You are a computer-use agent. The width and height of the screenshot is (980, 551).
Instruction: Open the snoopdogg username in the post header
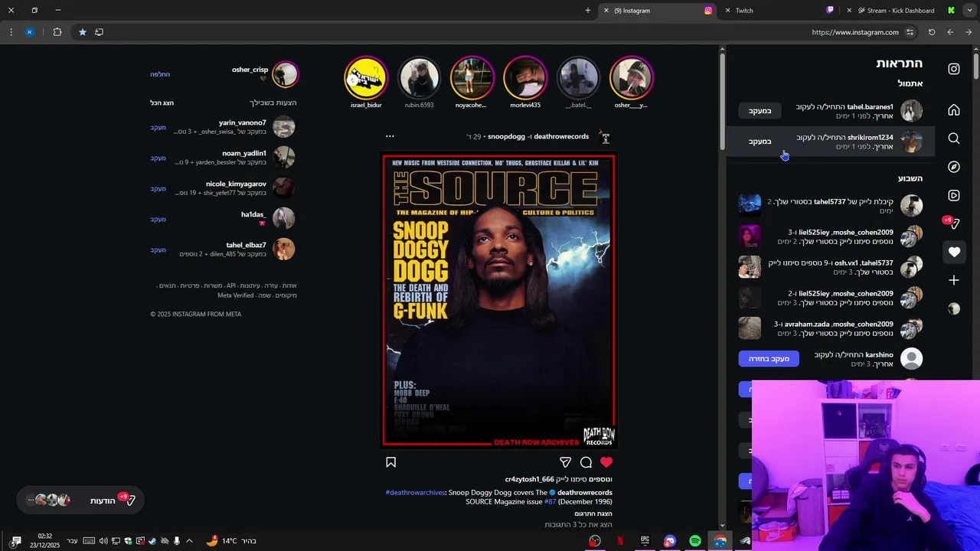click(506, 136)
